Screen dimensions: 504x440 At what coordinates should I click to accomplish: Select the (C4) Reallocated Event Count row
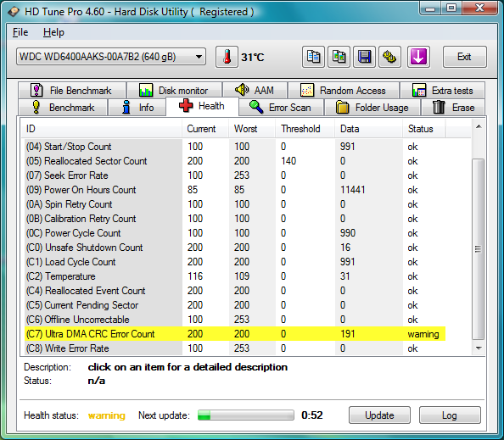(x=235, y=291)
